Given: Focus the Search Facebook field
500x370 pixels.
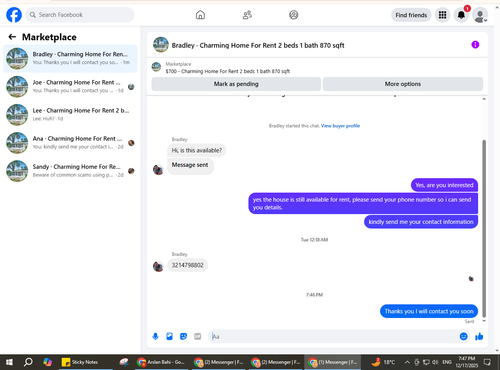Looking at the screenshot, I should (x=80, y=15).
